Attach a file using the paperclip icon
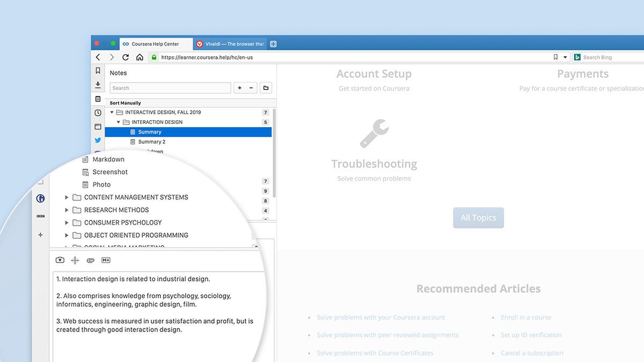644x362 pixels. (x=91, y=260)
